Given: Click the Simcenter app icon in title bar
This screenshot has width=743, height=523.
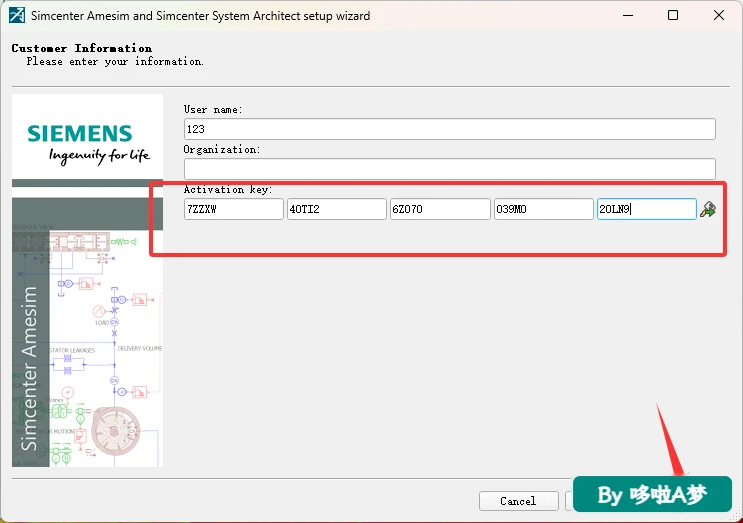Looking at the screenshot, I should click(x=17, y=15).
